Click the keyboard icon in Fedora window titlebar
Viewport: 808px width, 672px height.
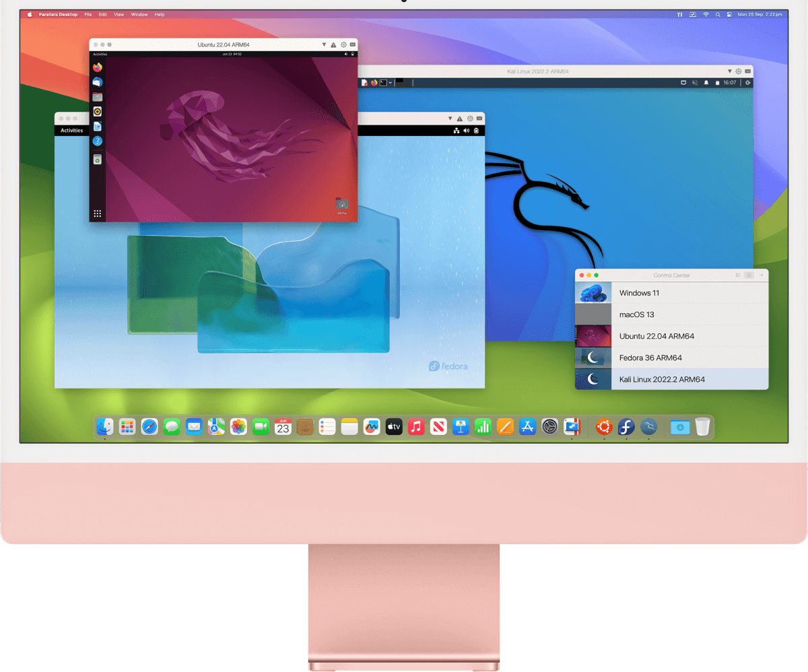click(479, 118)
